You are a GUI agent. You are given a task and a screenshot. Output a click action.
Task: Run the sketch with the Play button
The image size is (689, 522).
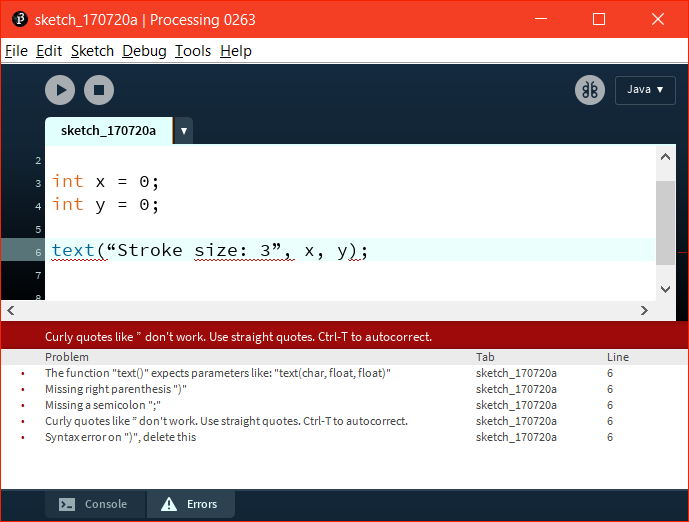coord(60,90)
